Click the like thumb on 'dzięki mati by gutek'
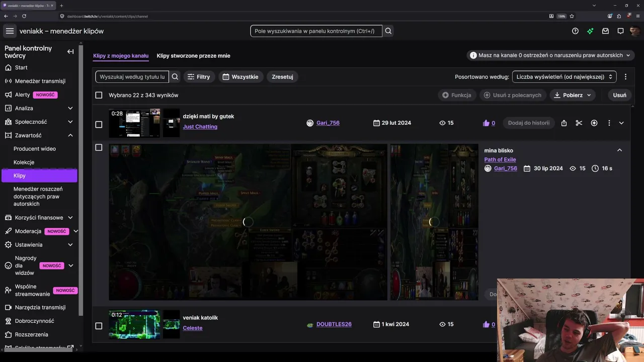644x362 pixels. pyautogui.click(x=486, y=123)
